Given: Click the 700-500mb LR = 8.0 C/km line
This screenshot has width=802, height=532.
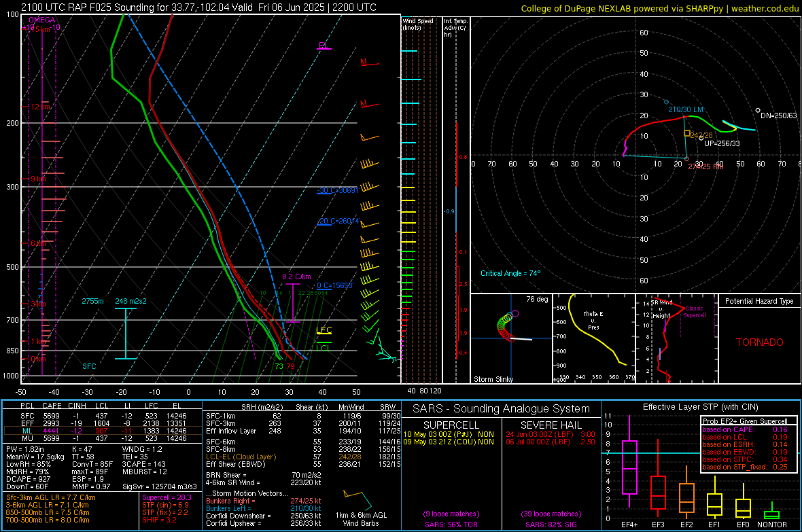Looking at the screenshot, I should (x=48, y=520).
